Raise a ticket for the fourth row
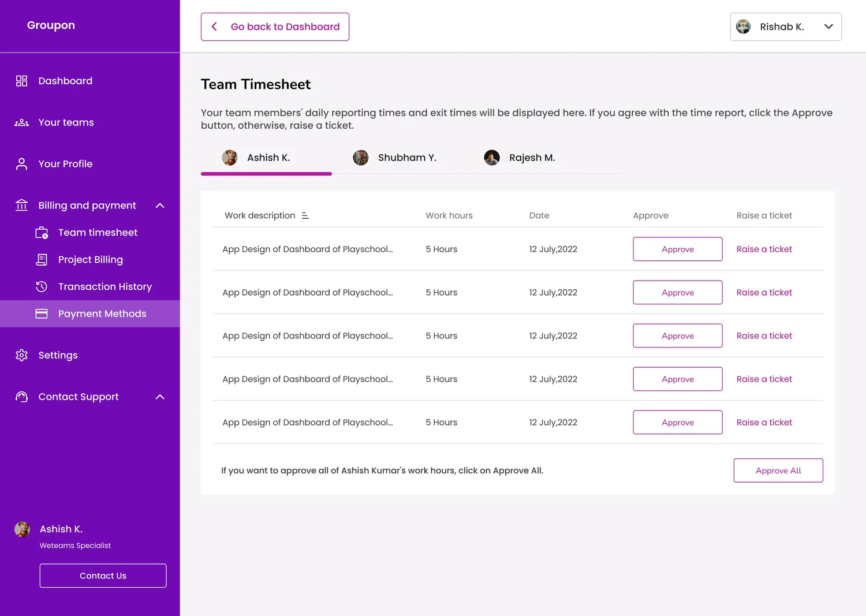Image resolution: width=866 pixels, height=616 pixels. [764, 379]
